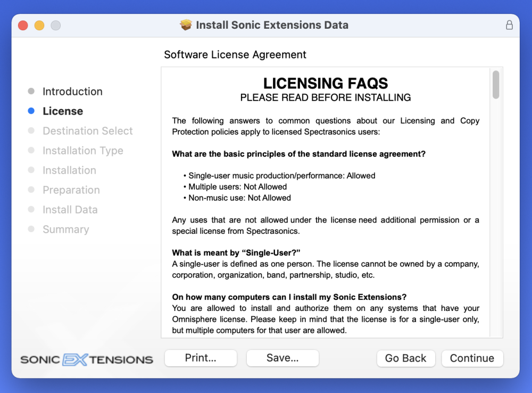Click the basic principles question heading
Screen dimensions: 532x393
coord(298,154)
